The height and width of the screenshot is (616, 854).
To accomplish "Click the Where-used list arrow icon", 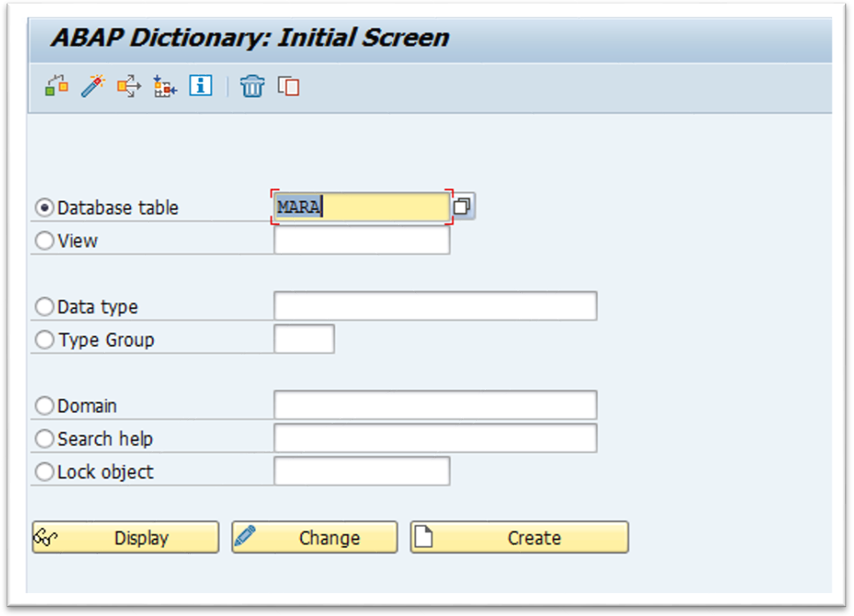I will point(129,86).
